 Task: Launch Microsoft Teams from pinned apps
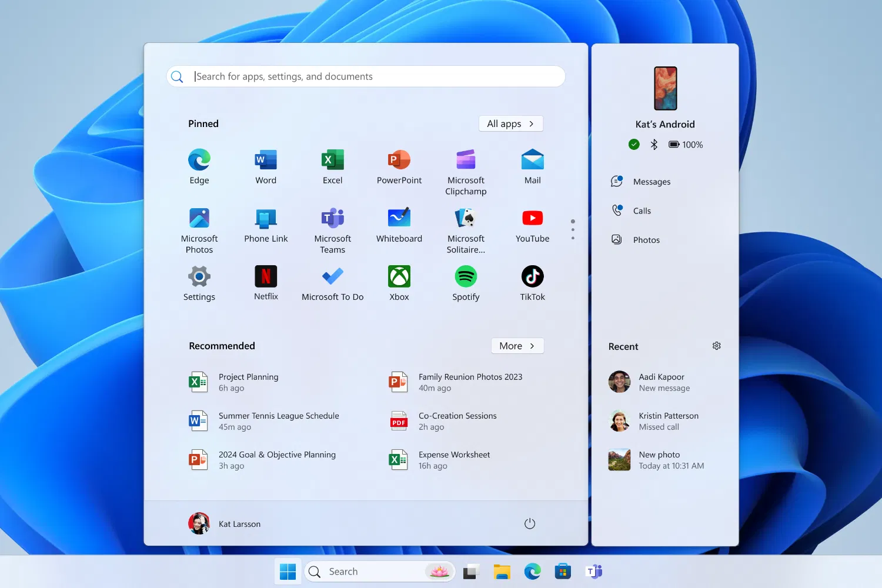coord(332,230)
